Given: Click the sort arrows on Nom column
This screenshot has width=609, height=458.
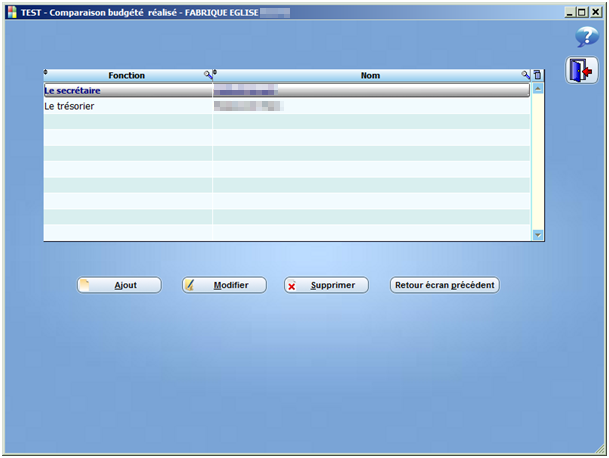Looking at the screenshot, I should pyautogui.click(x=216, y=74).
